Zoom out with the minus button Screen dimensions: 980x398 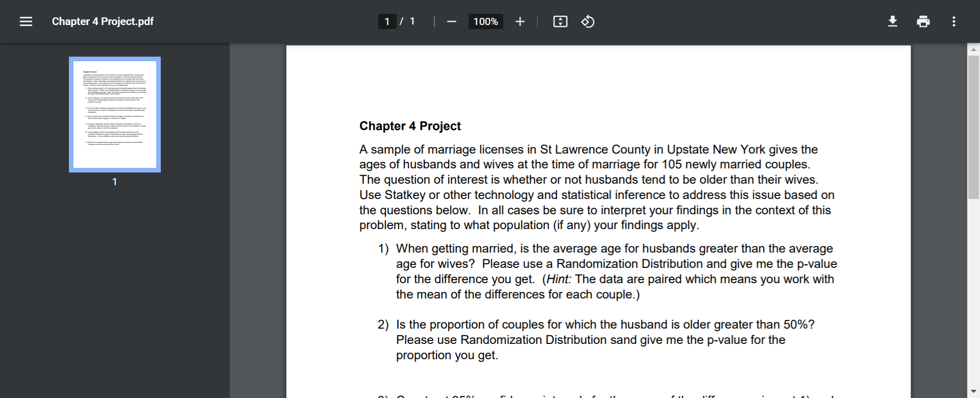click(x=451, y=21)
